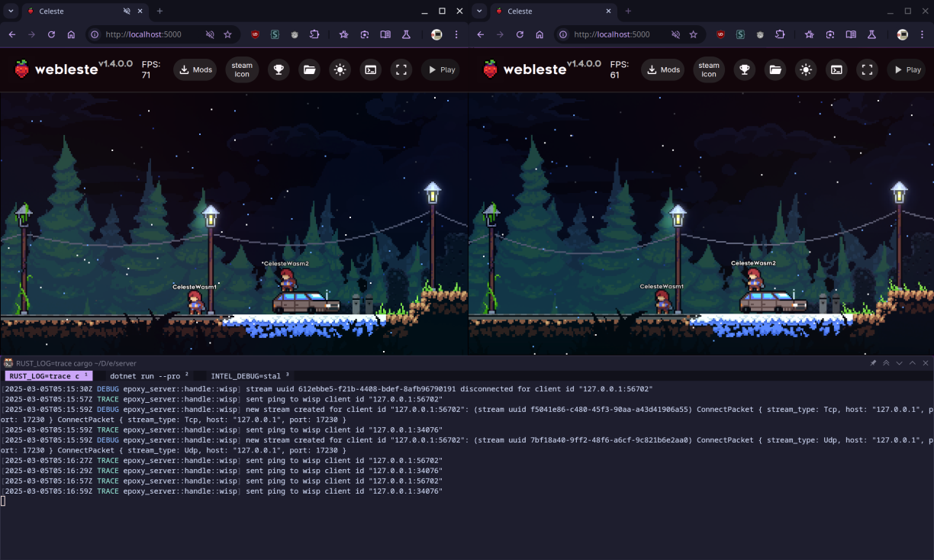Open the trophy achievements icon in left window
The height and width of the screenshot is (560, 934).
coord(279,69)
